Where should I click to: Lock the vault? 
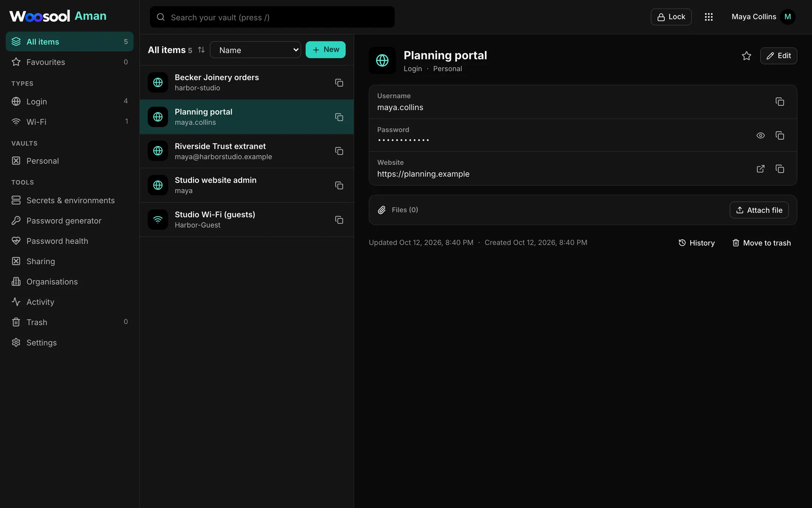[x=671, y=17]
